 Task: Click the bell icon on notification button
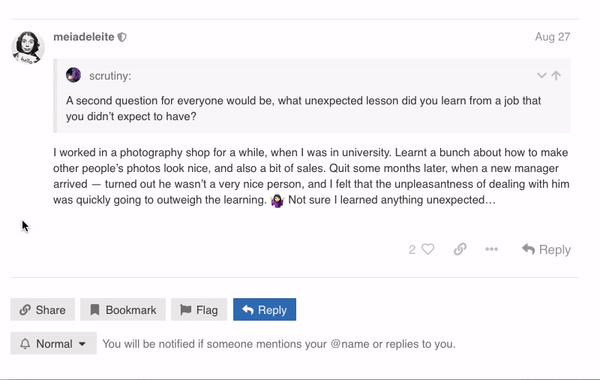25,344
